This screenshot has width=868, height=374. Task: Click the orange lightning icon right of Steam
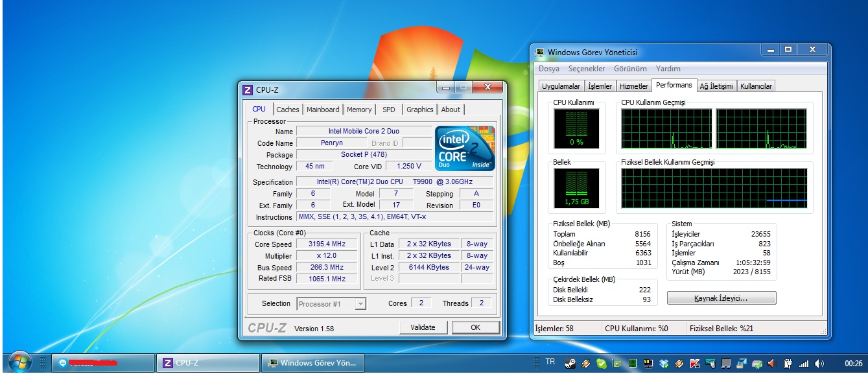click(x=585, y=364)
